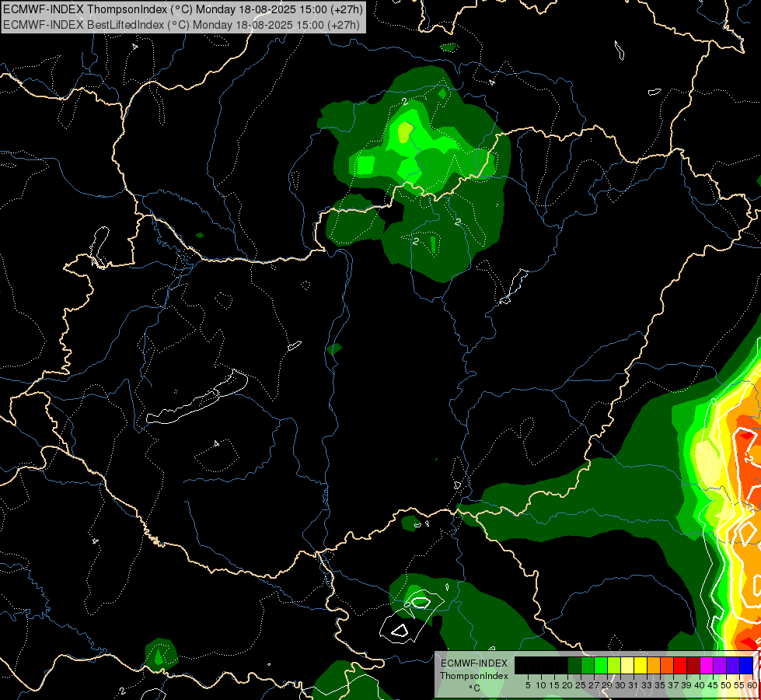Viewport: 761px width, 700px height.
Task: Click legend tick value 35
Action: (x=660, y=685)
